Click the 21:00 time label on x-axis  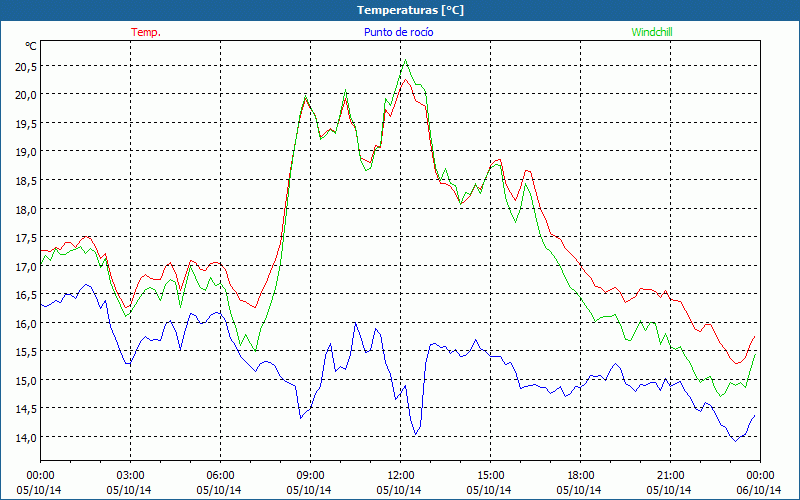[670, 475]
